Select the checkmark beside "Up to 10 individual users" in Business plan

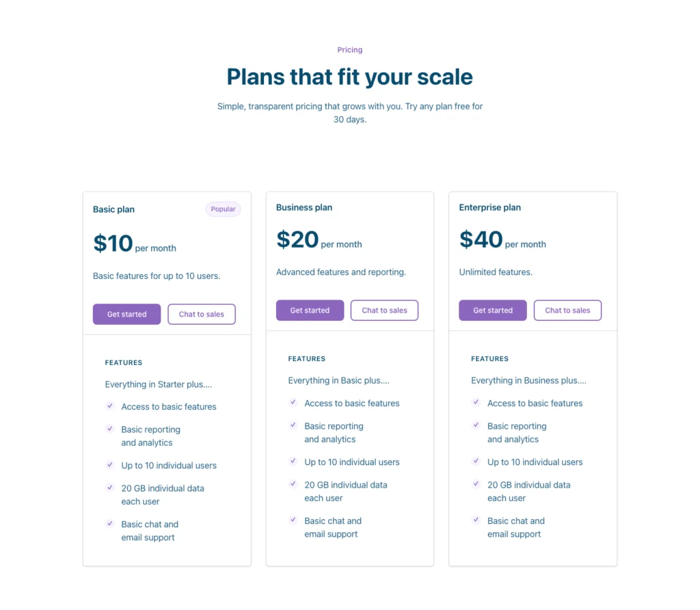[293, 462]
